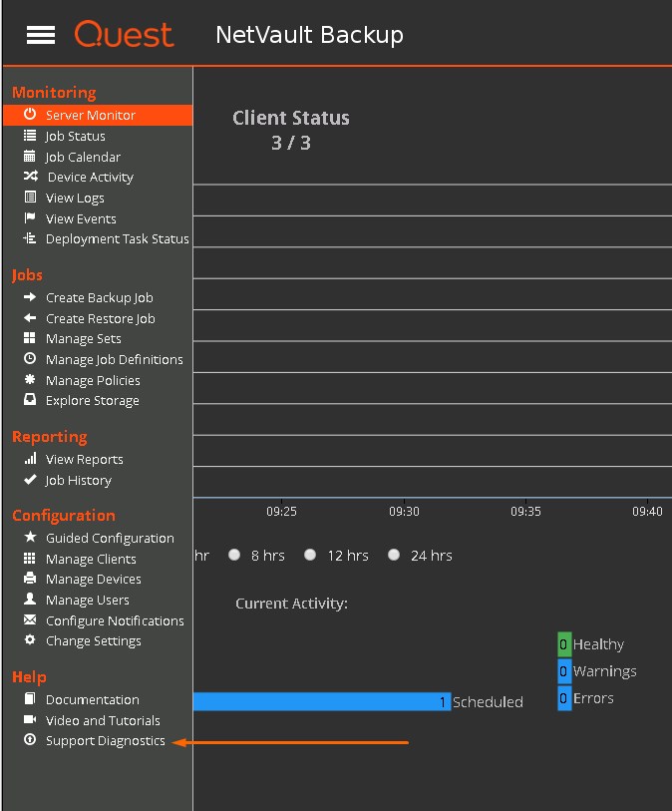
Task: Click the Create Backup Job arrow icon
Action: (x=30, y=297)
